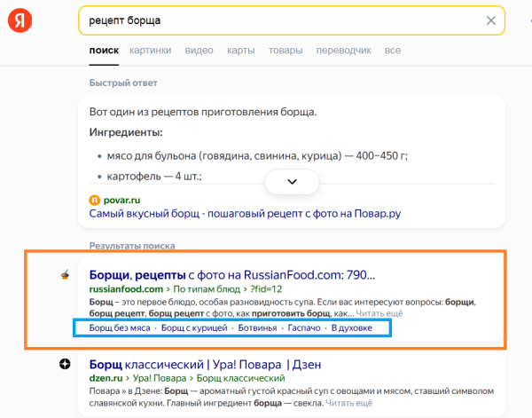Image resolution: width=532 pixels, height=418 pixels.
Task: Expand the quick answer with chevron button
Action: click(292, 182)
